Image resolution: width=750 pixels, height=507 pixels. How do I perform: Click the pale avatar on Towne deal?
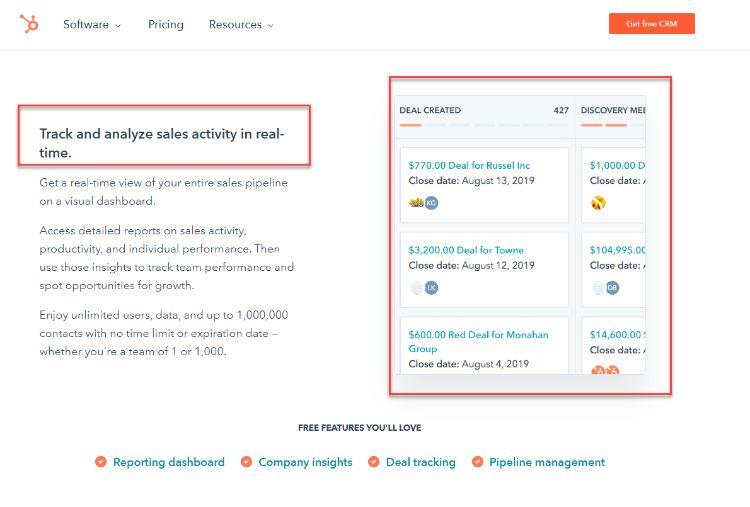(x=417, y=287)
